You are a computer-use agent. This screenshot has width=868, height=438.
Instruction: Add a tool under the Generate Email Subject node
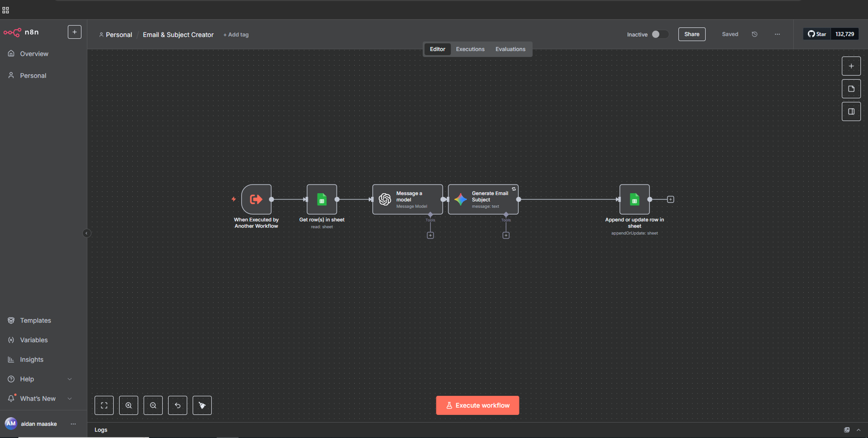506,235
